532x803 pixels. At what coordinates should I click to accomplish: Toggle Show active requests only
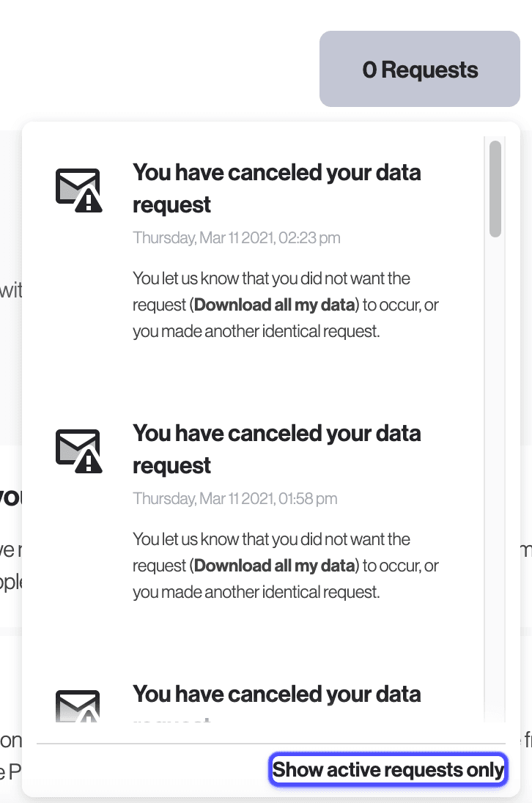(388, 770)
